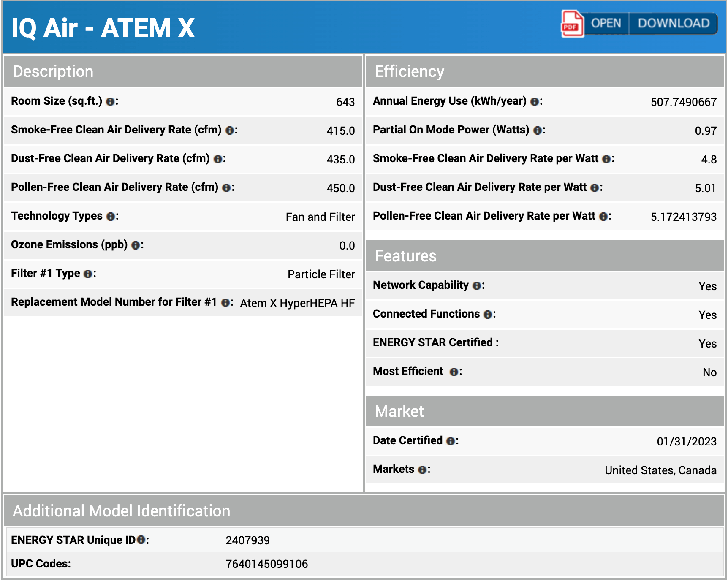Select dust-free per watt value 5.01

coord(706,188)
